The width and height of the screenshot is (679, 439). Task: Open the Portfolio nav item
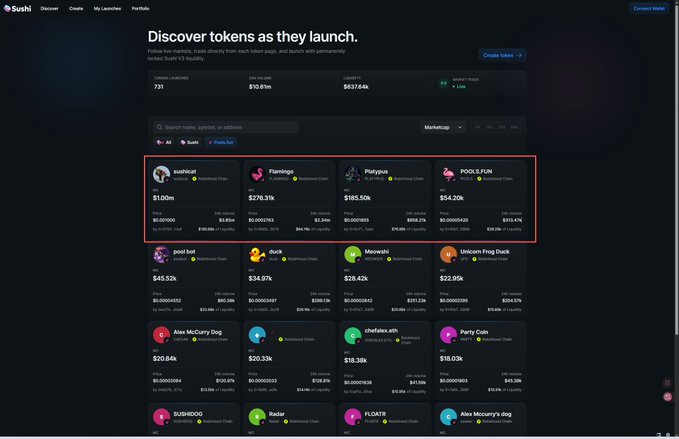[140, 8]
